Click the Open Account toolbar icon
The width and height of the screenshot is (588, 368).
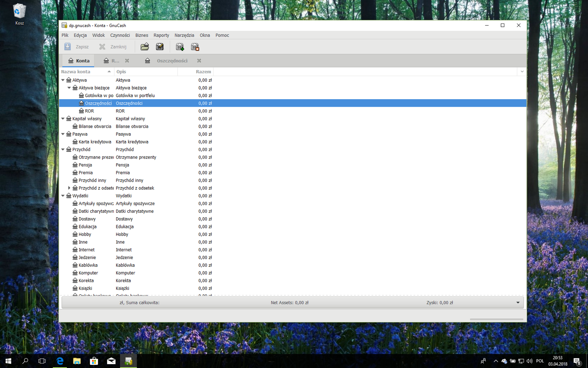144,47
